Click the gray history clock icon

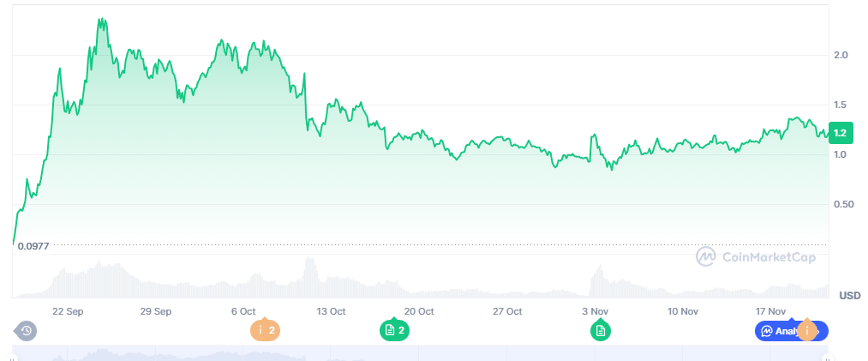click(x=26, y=330)
